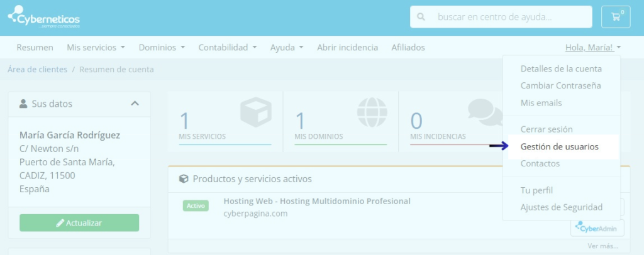Click the Cyberneticos logo
This screenshot has height=255, width=644.
pyautogui.click(x=44, y=18)
